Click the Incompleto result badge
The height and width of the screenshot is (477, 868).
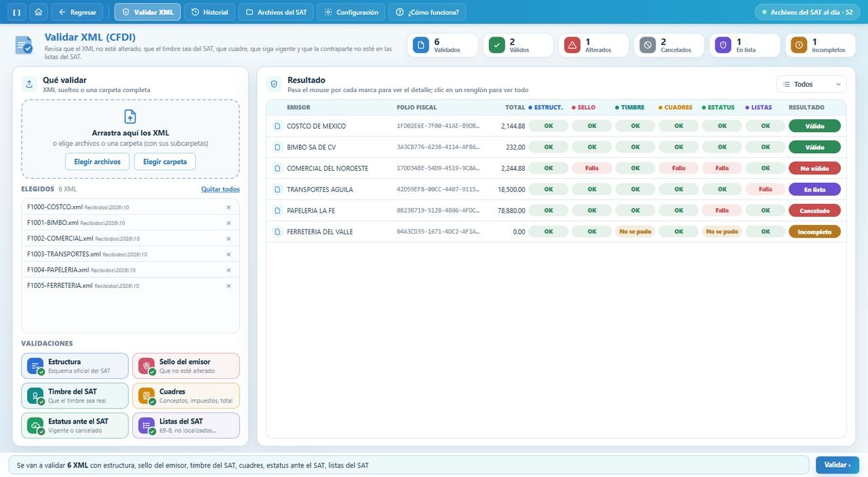coord(814,232)
